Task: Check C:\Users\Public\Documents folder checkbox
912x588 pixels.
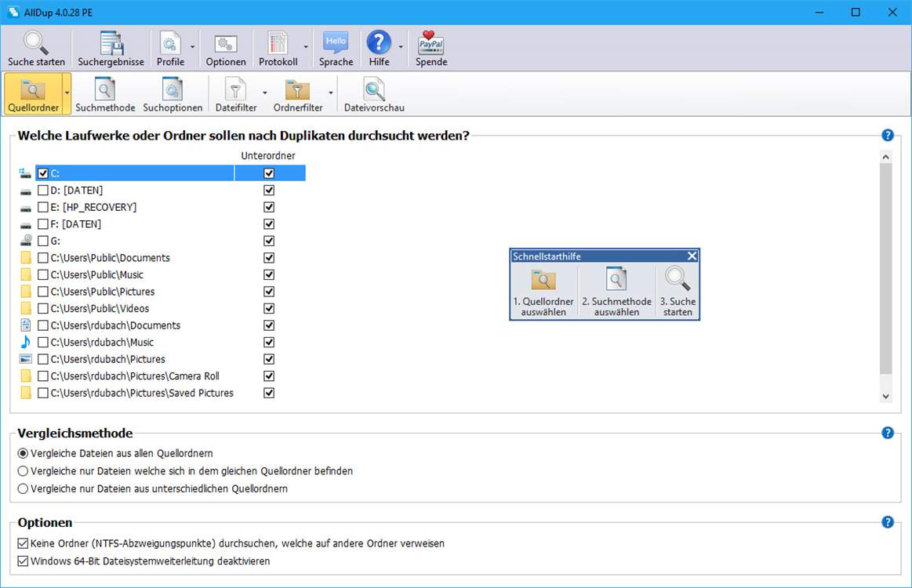Action: point(42,258)
